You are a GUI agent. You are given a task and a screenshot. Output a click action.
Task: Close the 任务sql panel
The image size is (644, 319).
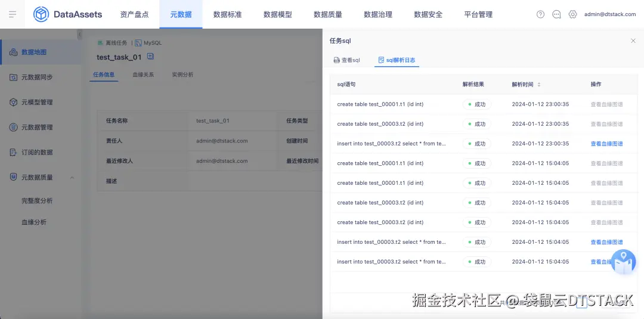[x=633, y=41]
